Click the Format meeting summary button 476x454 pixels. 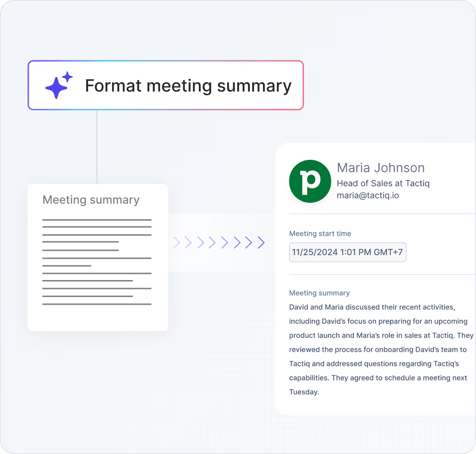pos(166,85)
